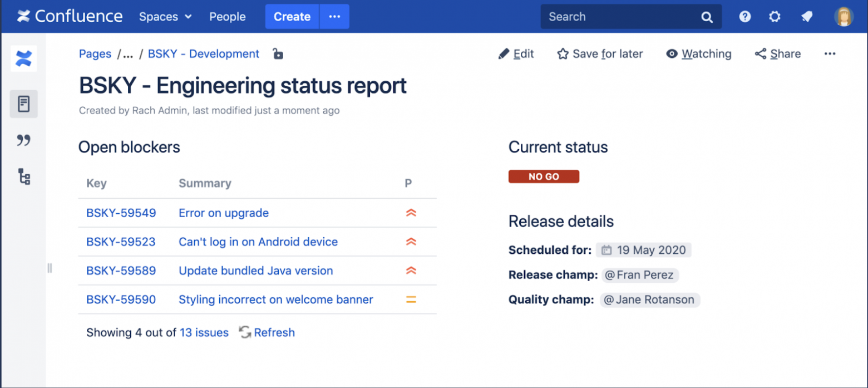Open the page tree icon in sidebar
868x388 pixels.
[23, 177]
